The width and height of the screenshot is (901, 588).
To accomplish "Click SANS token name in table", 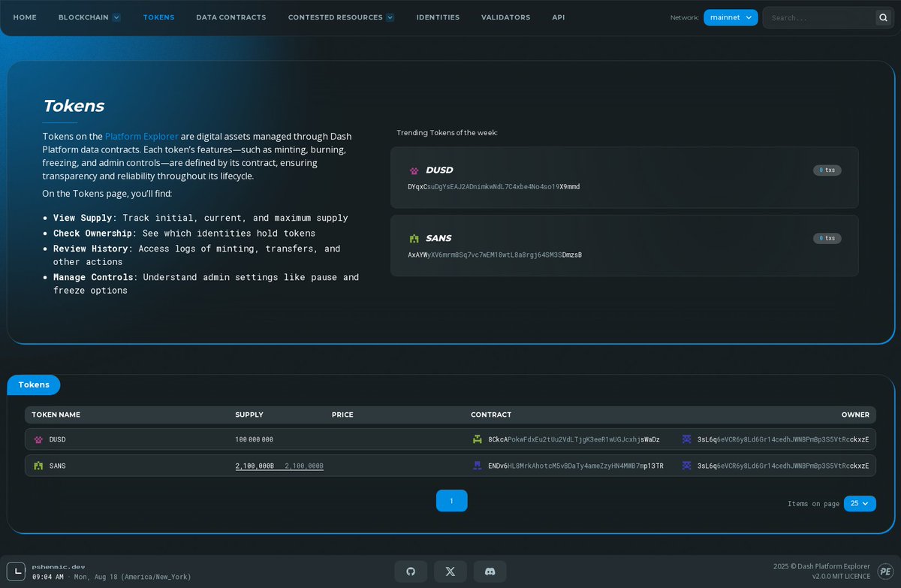I will click(x=58, y=466).
